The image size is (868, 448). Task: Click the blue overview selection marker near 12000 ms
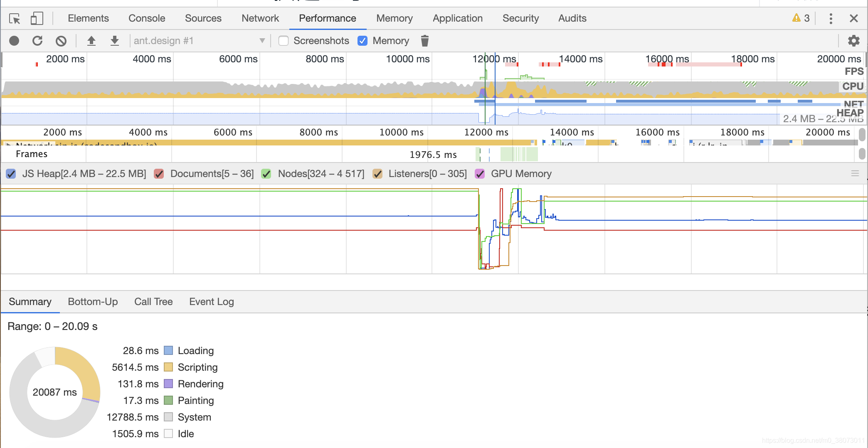tap(495, 88)
